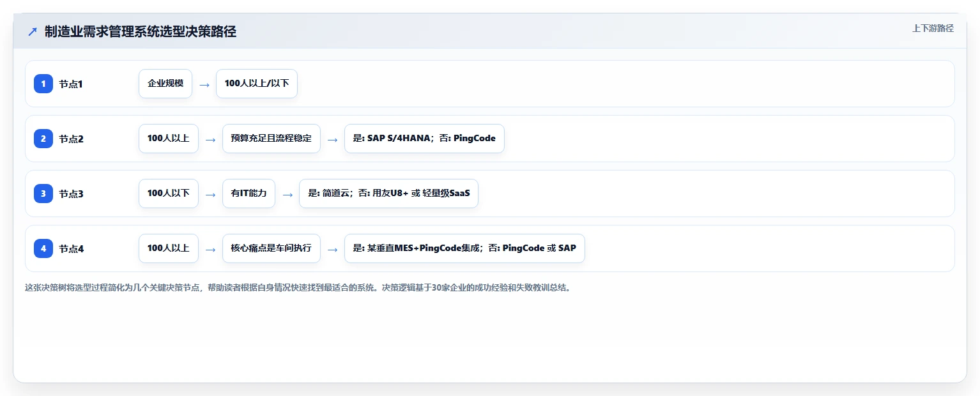Select the 100人以上 box in the 节点2 row
This screenshot has width=980, height=396.
point(169,139)
